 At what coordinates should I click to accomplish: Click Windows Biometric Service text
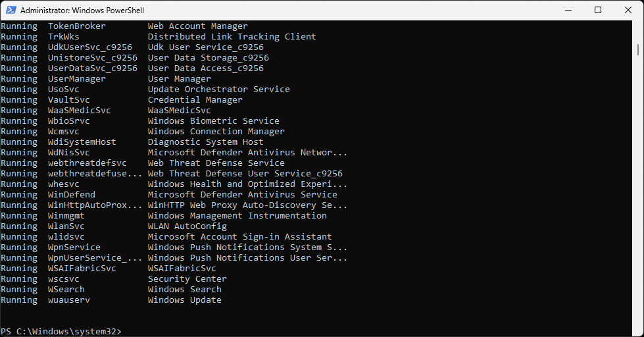click(213, 121)
